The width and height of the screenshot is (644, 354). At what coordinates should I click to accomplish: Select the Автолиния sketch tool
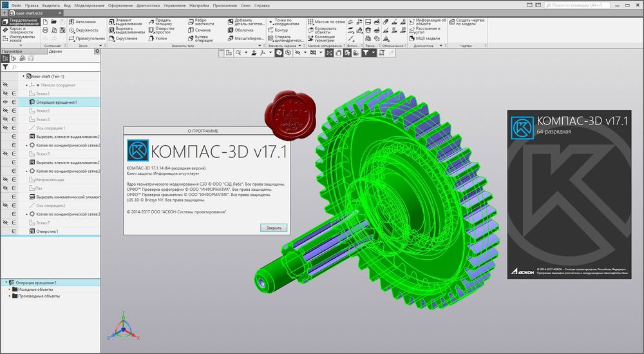click(82, 22)
